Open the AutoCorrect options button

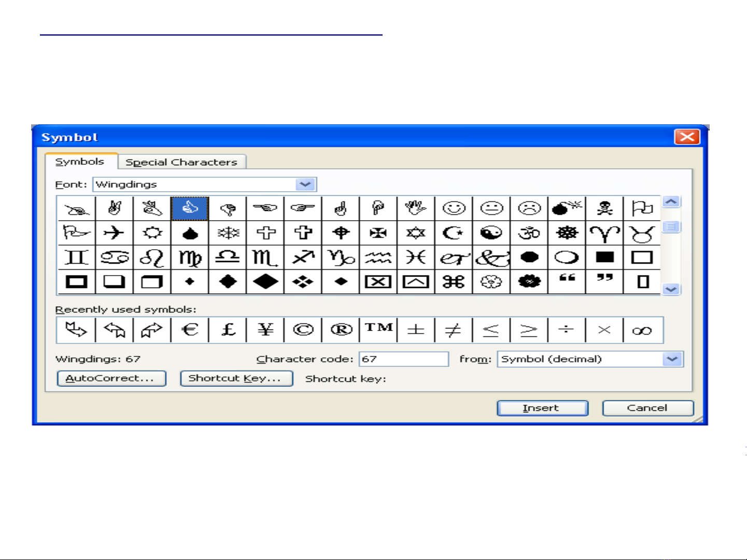(111, 378)
